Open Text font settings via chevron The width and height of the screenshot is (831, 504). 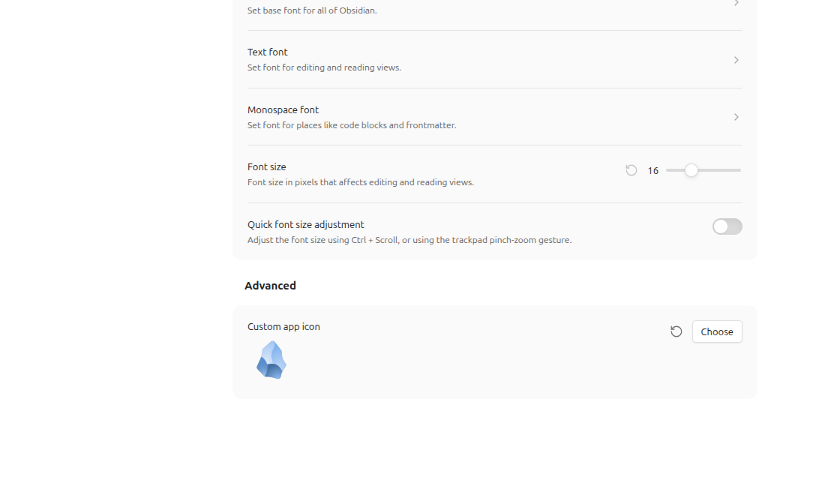point(736,60)
